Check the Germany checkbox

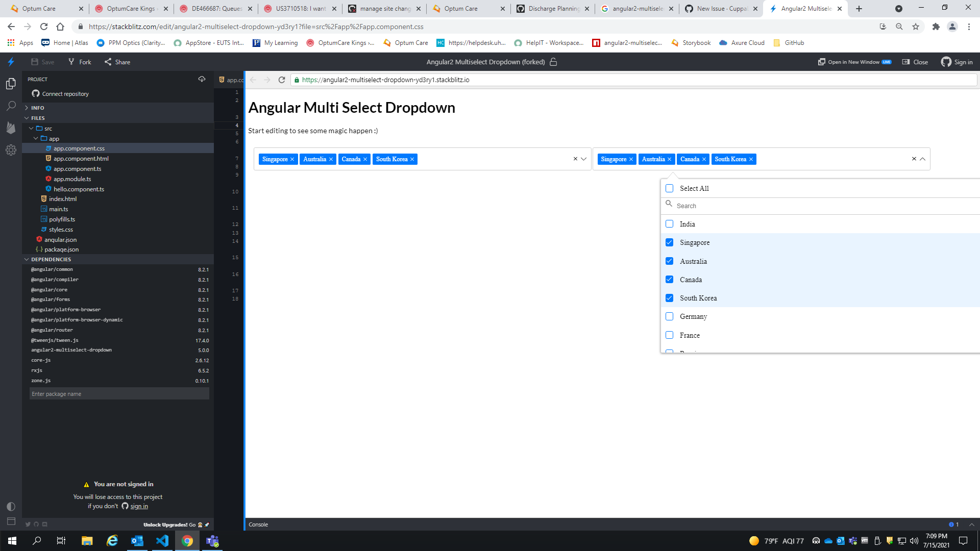coord(669,316)
